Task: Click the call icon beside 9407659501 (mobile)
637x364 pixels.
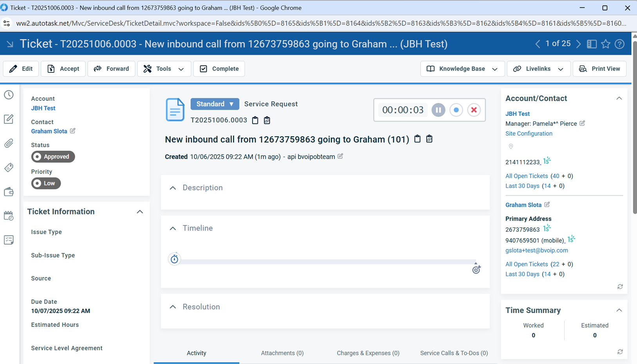Action: [x=571, y=239]
